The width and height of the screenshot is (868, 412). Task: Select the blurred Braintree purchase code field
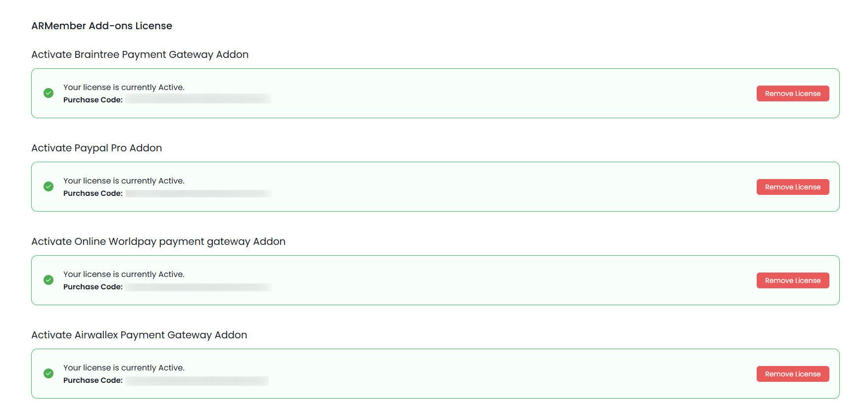click(x=197, y=98)
